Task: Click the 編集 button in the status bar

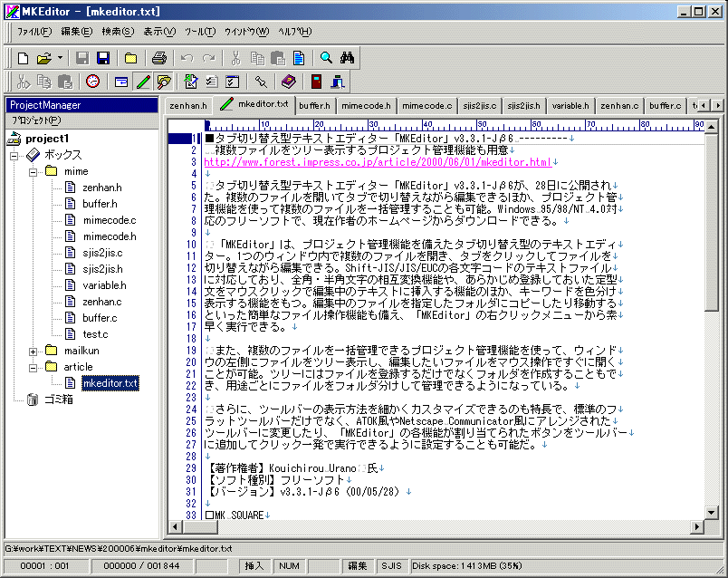Action: click(356, 564)
